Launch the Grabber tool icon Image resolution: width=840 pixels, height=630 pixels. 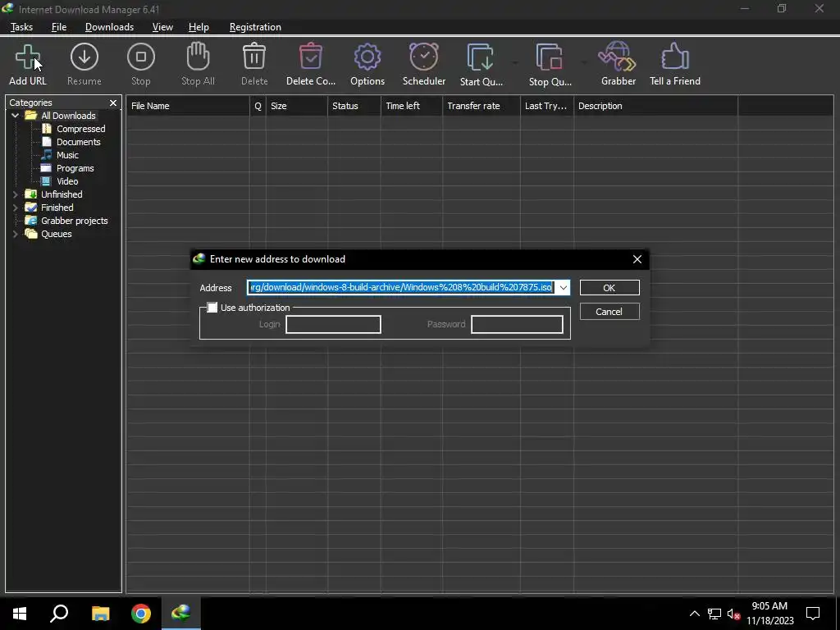coord(618,57)
